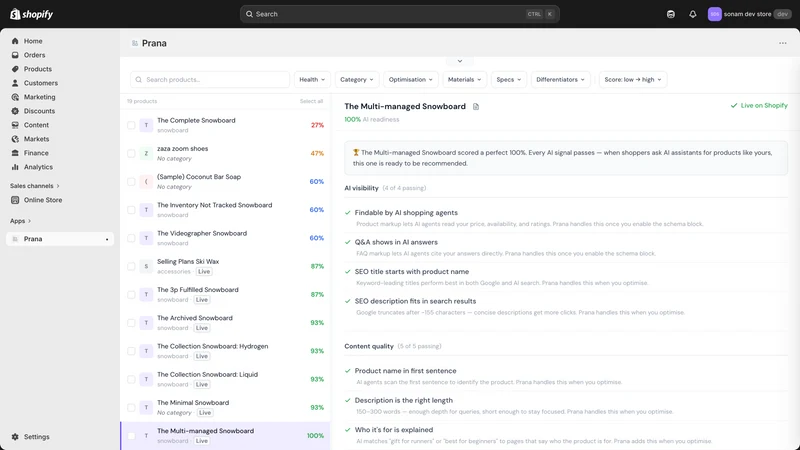Expand the collapsed panel chevron below header

[460, 61]
